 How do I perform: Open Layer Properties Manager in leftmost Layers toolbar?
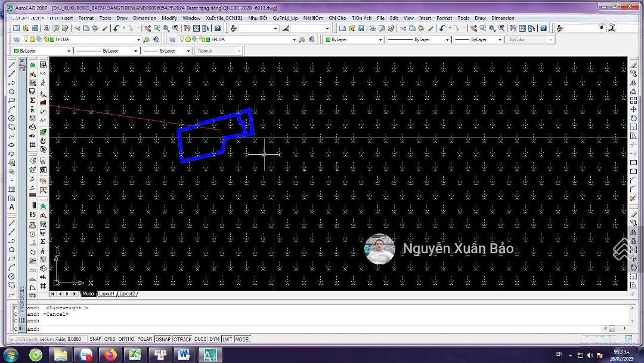[17, 39]
